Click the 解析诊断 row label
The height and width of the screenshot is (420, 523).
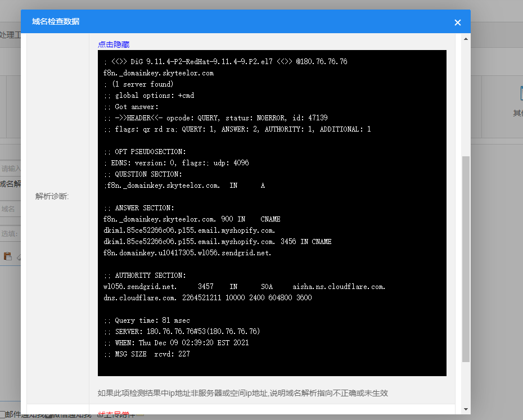(52, 196)
